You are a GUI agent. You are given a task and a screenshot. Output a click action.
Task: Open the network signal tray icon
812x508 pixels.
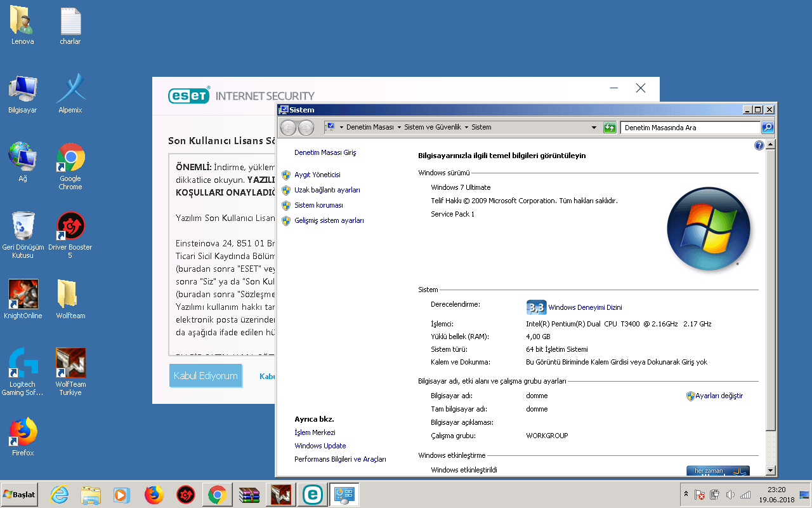745,495
